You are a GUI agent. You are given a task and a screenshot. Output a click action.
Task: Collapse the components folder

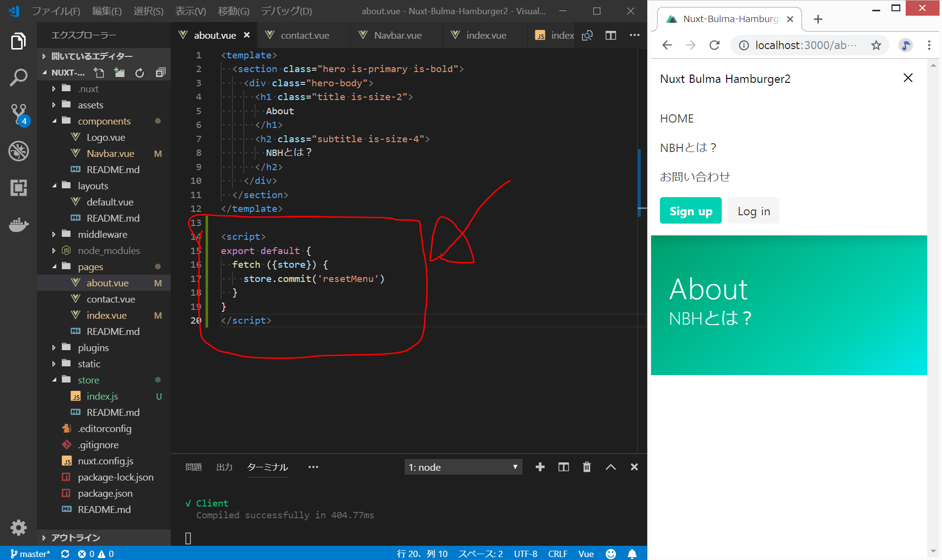(x=104, y=121)
